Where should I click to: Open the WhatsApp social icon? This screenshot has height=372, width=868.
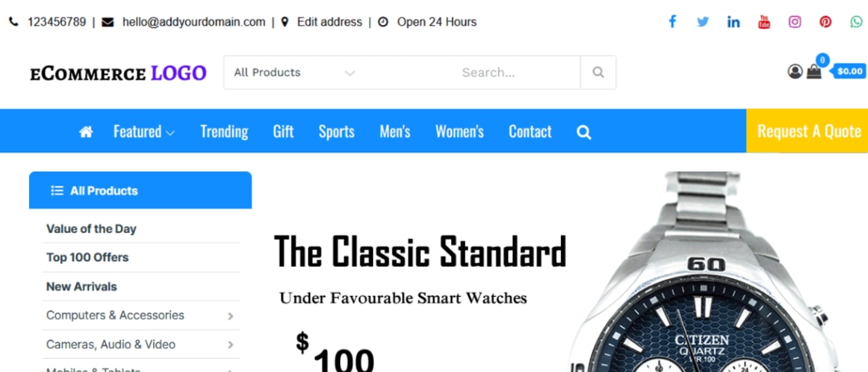[x=856, y=22]
